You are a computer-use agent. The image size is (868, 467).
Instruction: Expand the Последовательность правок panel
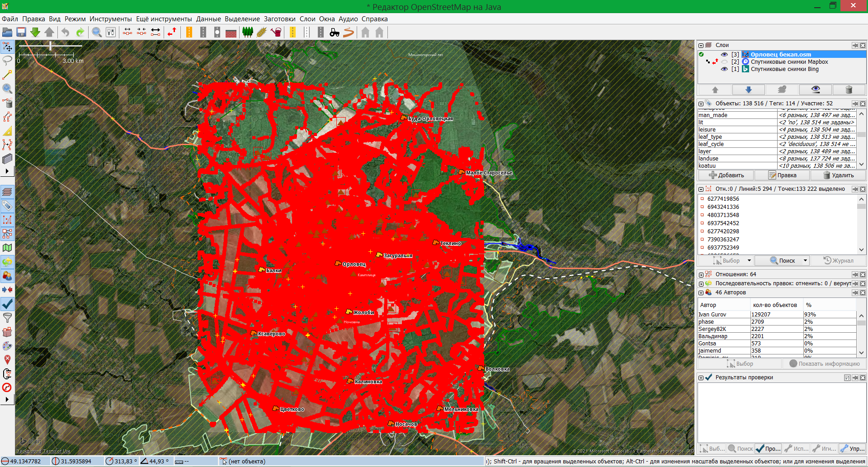(x=701, y=284)
